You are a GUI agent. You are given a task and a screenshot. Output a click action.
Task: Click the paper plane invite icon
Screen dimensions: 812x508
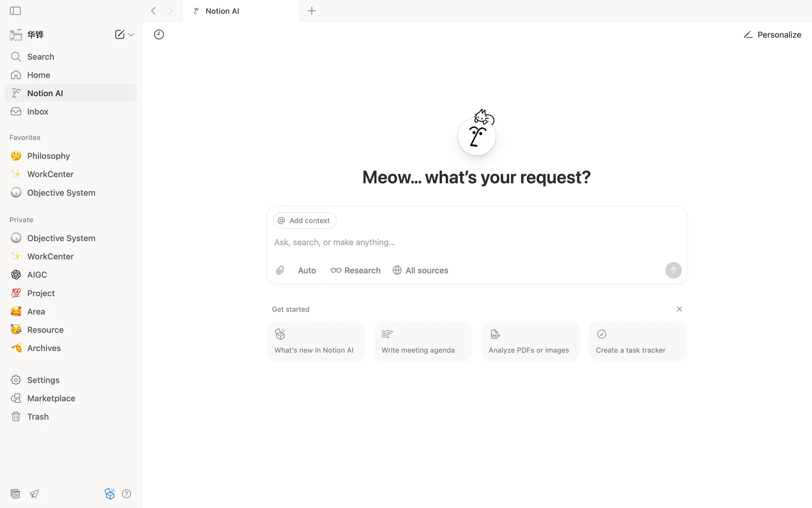pyautogui.click(x=34, y=494)
